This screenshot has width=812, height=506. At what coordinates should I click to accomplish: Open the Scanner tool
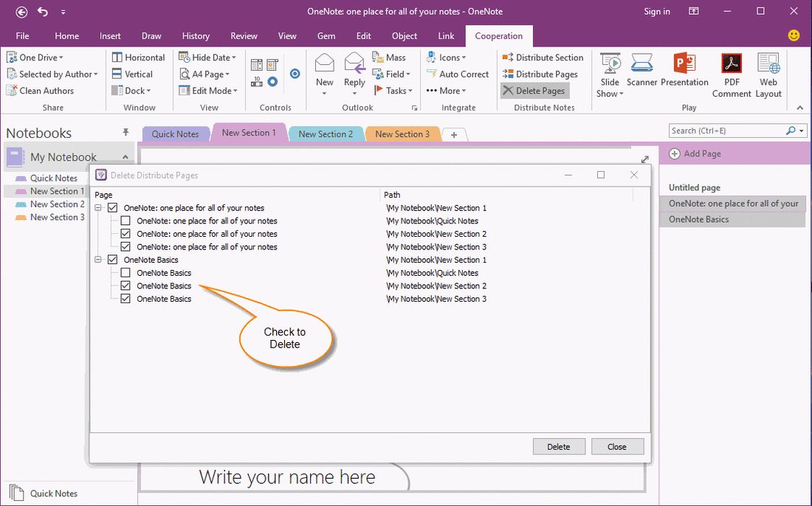pos(641,69)
